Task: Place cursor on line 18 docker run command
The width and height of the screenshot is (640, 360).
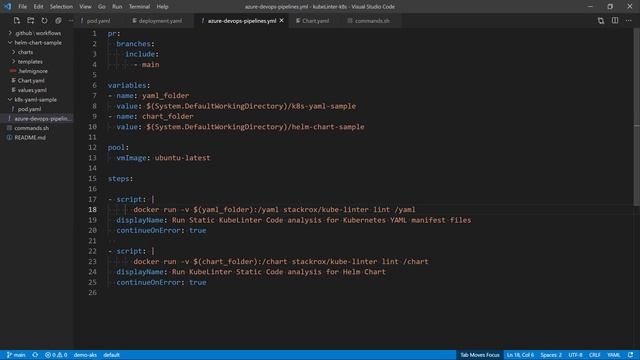Action: pyautogui.click(x=274, y=210)
